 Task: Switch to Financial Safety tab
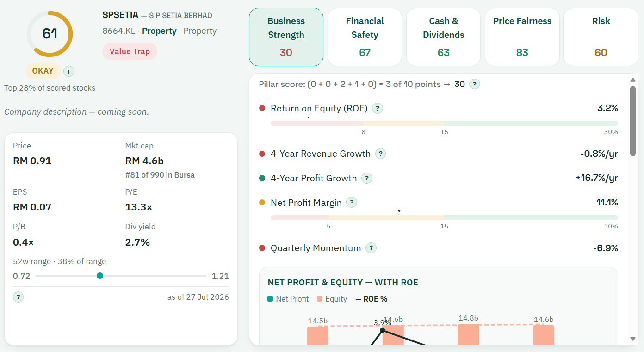365,37
